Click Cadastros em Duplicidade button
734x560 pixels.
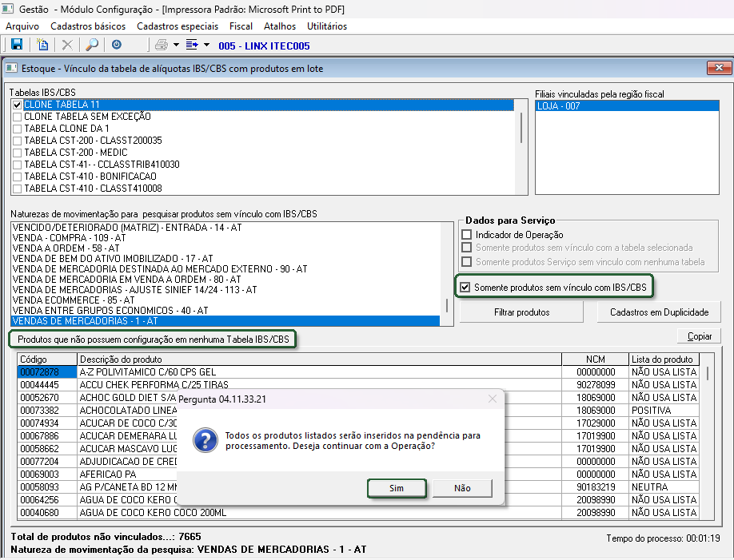[x=659, y=312]
